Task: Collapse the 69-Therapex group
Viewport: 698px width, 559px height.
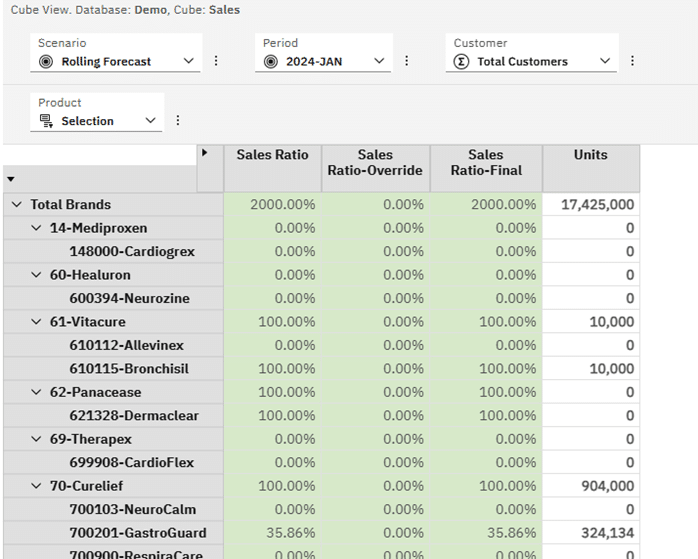Action: (x=36, y=439)
